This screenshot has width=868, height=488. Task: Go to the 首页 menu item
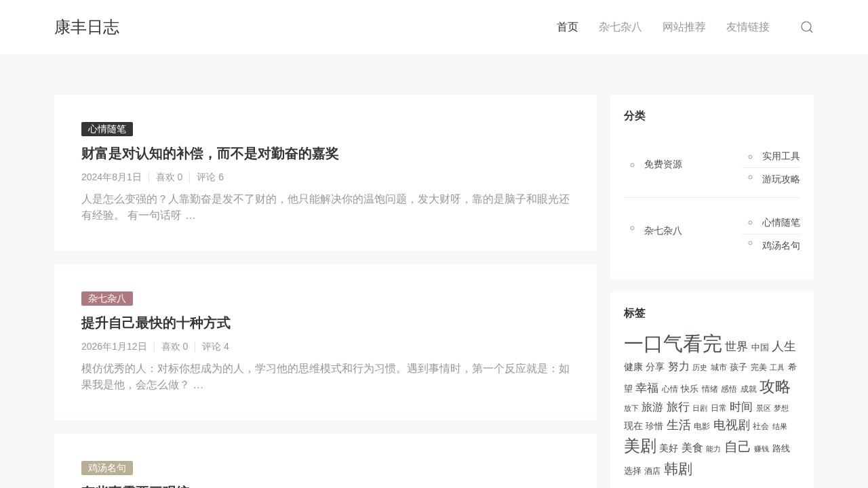[x=567, y=27]
